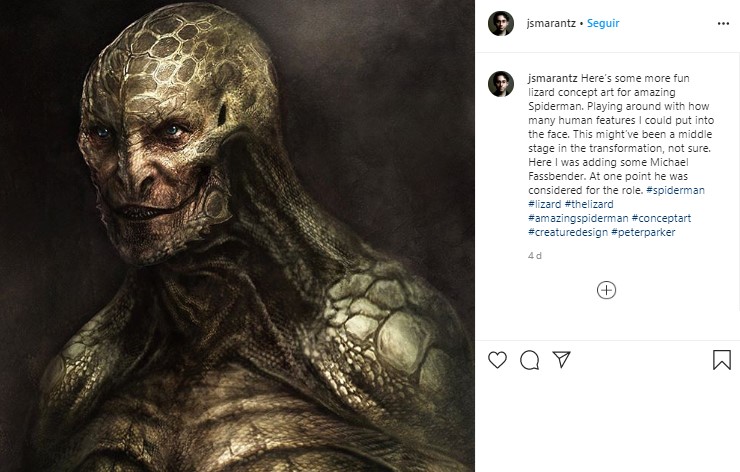The width and height of the screenshot is (740, 472).
Task: Open the jsmarantz username in the caption
Action: pyautogui.click(x=550, y=77)
